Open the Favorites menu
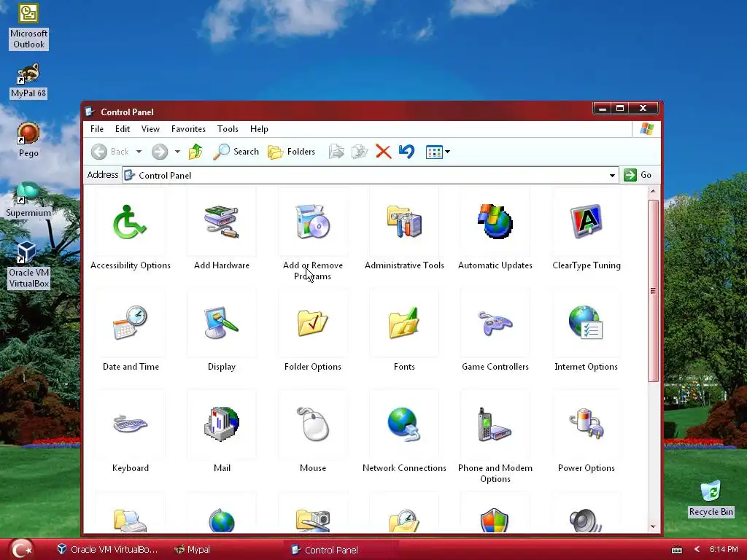The height and width of the screenshot is (560, 747). [x=188, y=129]
